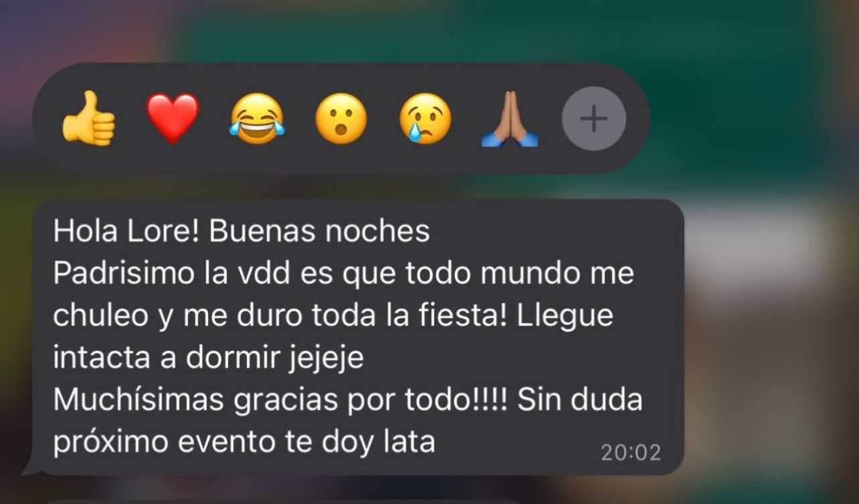Tap the words "Sin duda" in message
Image resolution: width=859 pixels, height=504 pixels.
coord(579,400)
